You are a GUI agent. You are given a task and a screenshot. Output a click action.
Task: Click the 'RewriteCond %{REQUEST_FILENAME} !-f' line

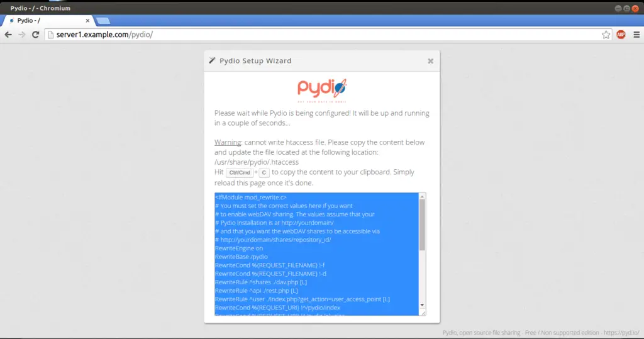tap(269, 265)
